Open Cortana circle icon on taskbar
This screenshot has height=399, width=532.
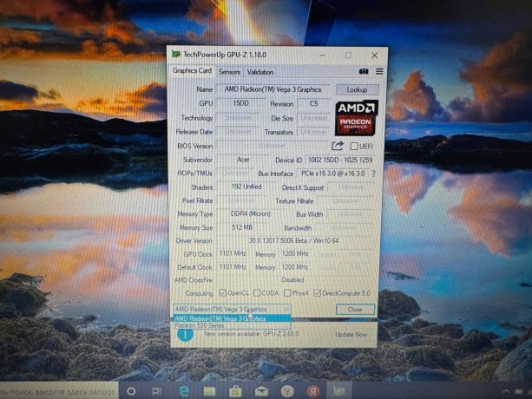tap(131, 391)
